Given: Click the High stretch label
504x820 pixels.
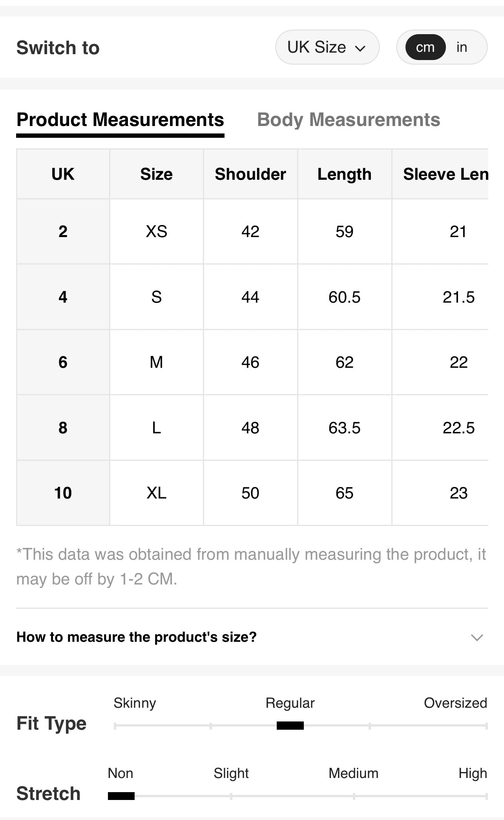Looking at the screenshot, I should (472, 773).
